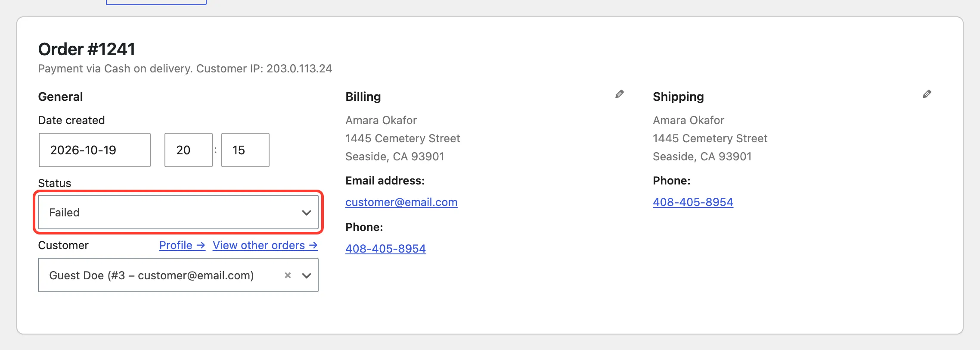The height and width of the screenshot is (350, 980).
Task: Edit billing address with pencil icon
Action: (619, 94)
